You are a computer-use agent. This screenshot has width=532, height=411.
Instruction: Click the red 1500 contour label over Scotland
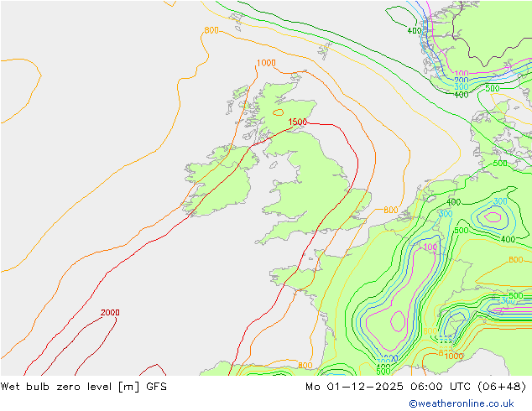point(298,122)
